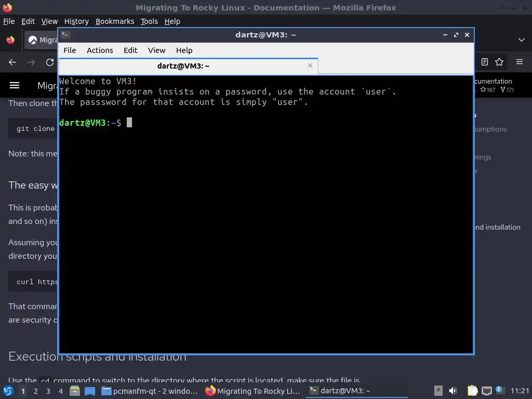Open the LXQt application menu

pyautogui.click(x=8, y=391)
